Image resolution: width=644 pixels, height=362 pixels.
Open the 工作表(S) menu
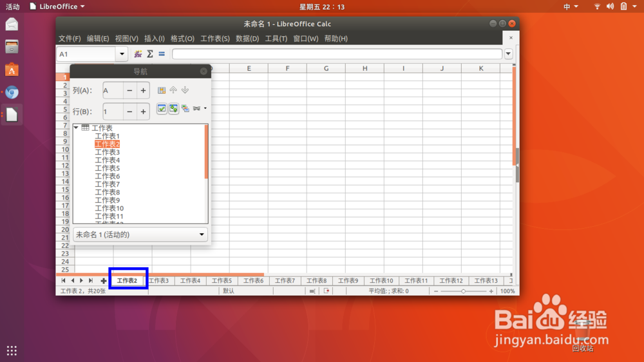tap(215, 38)
